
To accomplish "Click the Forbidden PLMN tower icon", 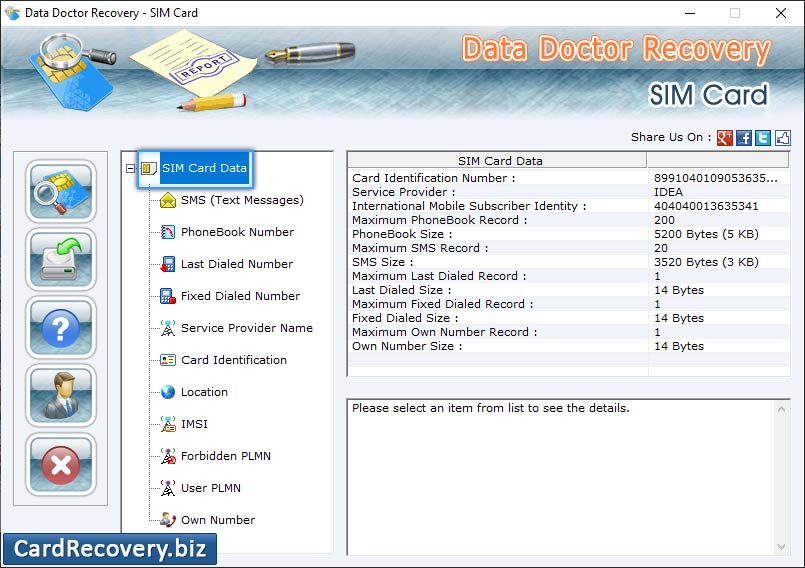I will 168,456.
